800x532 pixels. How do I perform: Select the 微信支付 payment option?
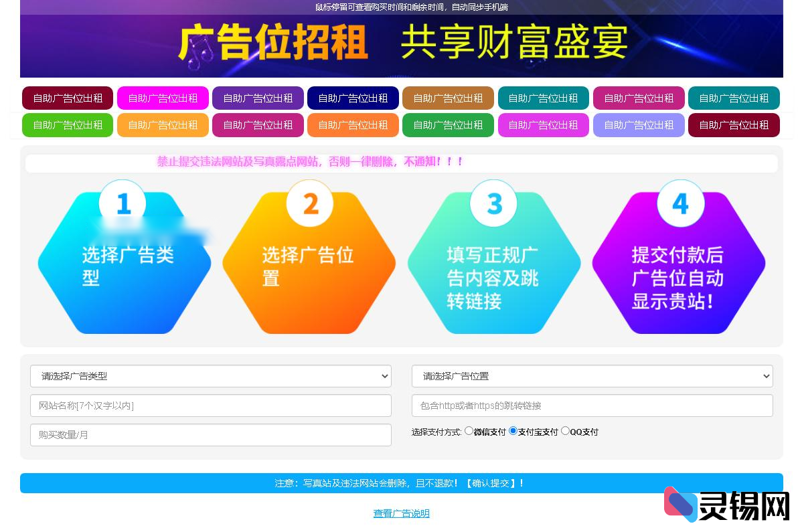(x=469, y=431)
